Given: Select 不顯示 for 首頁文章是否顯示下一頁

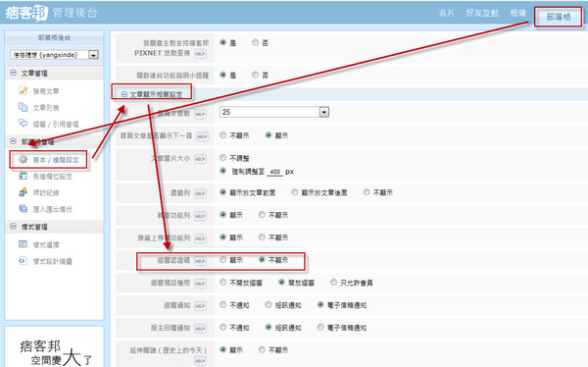Looking at the screenshot, I should [x=223, y=134].
